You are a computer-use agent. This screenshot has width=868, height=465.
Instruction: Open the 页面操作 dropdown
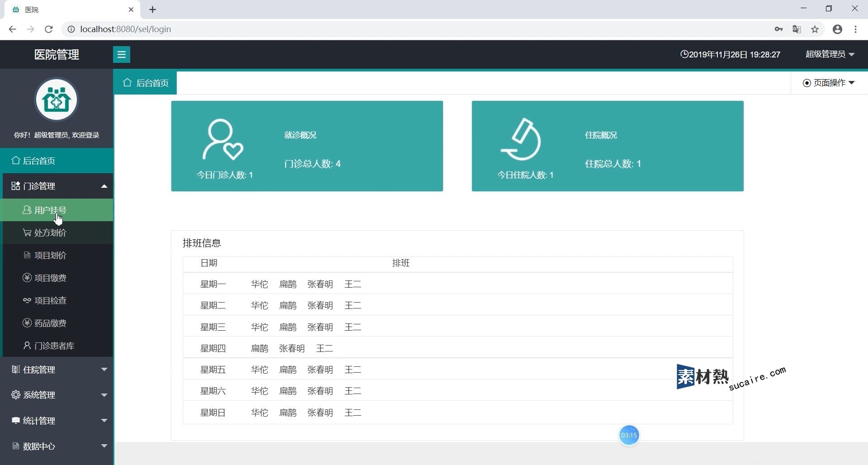[x=829, y=83]
